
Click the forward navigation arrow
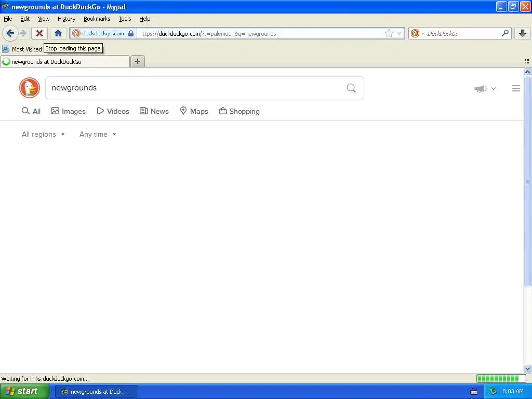[23, 33]
